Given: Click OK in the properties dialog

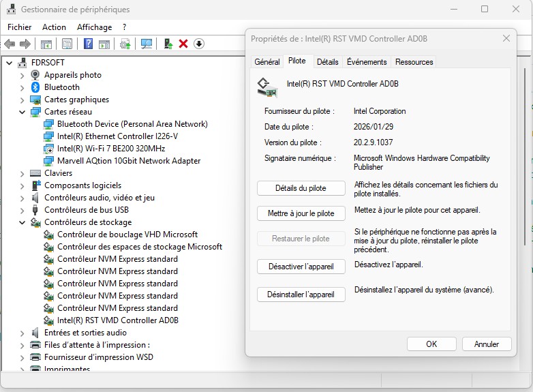Looking at the screenshot, I should (x=431, y=344).
